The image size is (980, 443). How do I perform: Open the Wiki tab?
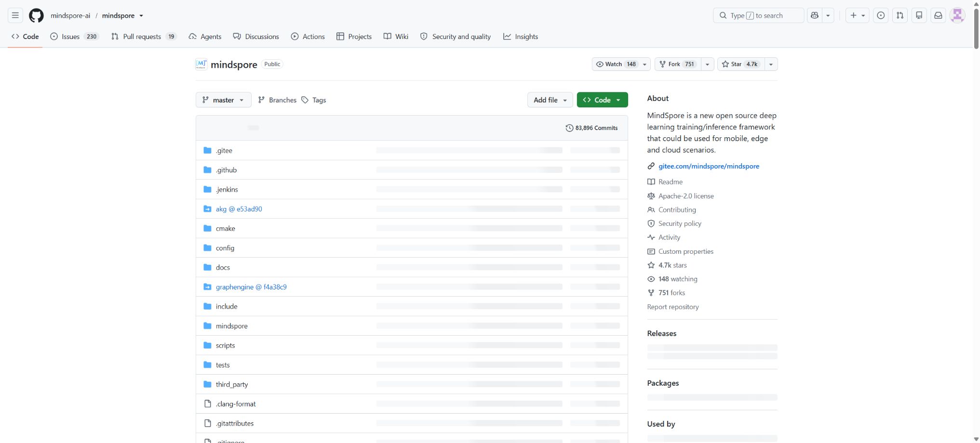pos(396,37)
